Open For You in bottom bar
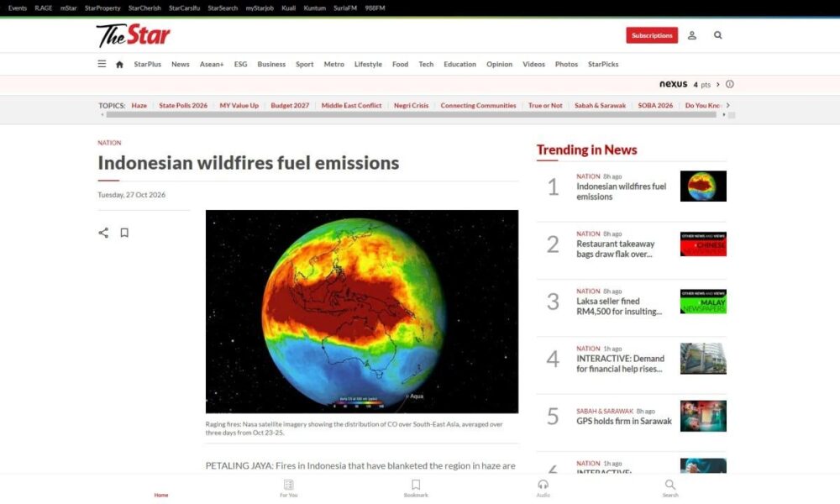The image size is (840, 504). tap(289, 488)
